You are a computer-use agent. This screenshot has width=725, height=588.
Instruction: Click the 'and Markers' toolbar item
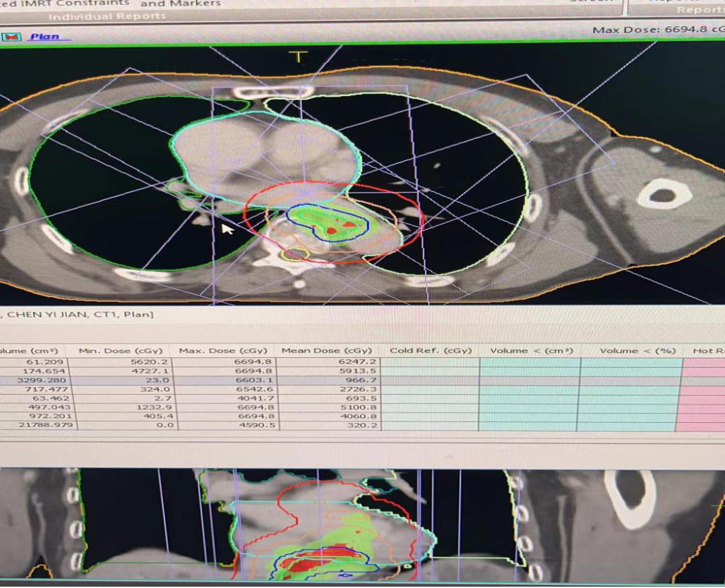[x=185, y=3]
